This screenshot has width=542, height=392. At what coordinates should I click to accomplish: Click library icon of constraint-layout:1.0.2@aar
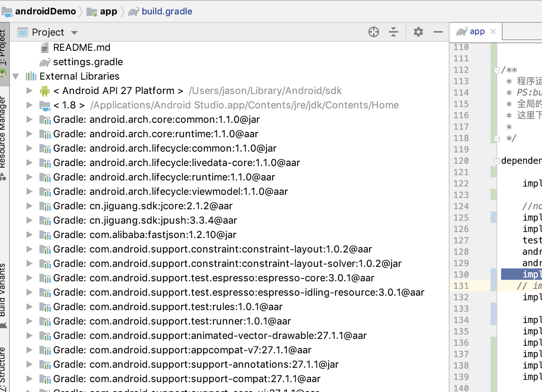point(45,249)
